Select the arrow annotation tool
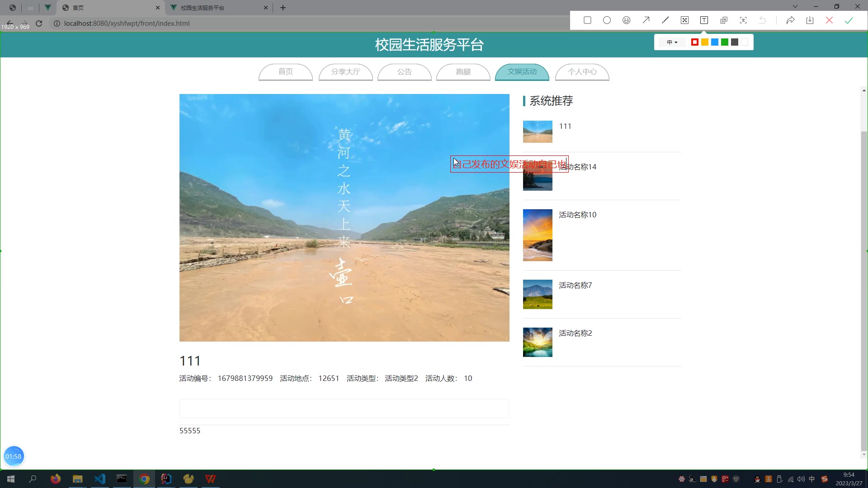 (646, 20)
